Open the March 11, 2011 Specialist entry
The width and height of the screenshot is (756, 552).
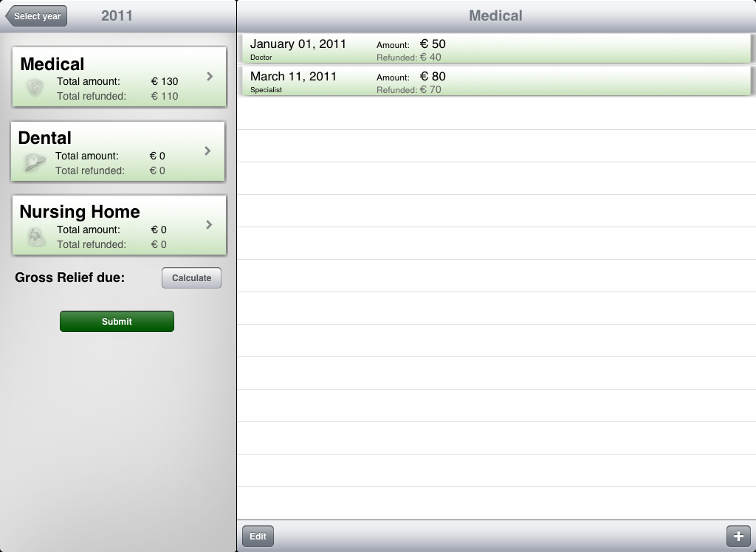[293, 81]
